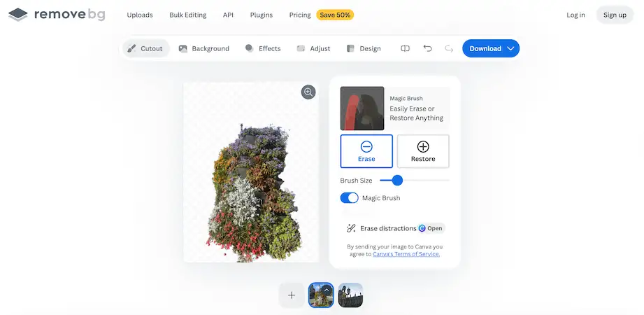Open Erase distractions with Canva
644x315 pixels.
coord(431,228)
